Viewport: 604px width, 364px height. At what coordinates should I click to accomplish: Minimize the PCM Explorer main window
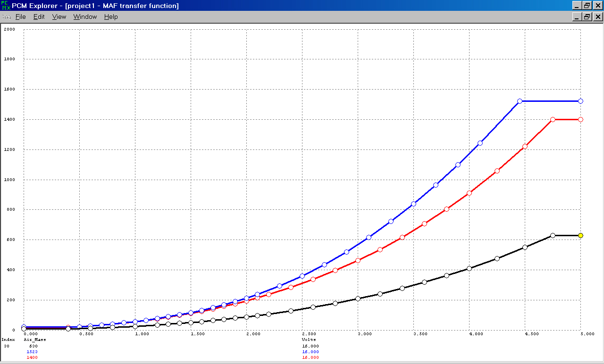577,6
